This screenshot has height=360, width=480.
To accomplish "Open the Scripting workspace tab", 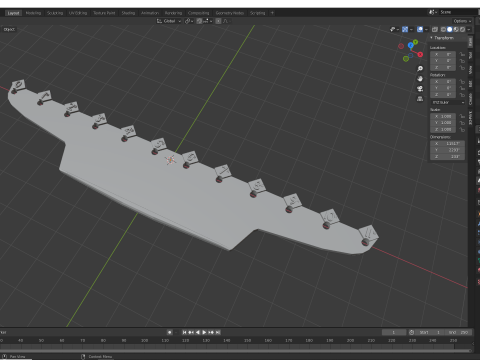I will 257,13.
